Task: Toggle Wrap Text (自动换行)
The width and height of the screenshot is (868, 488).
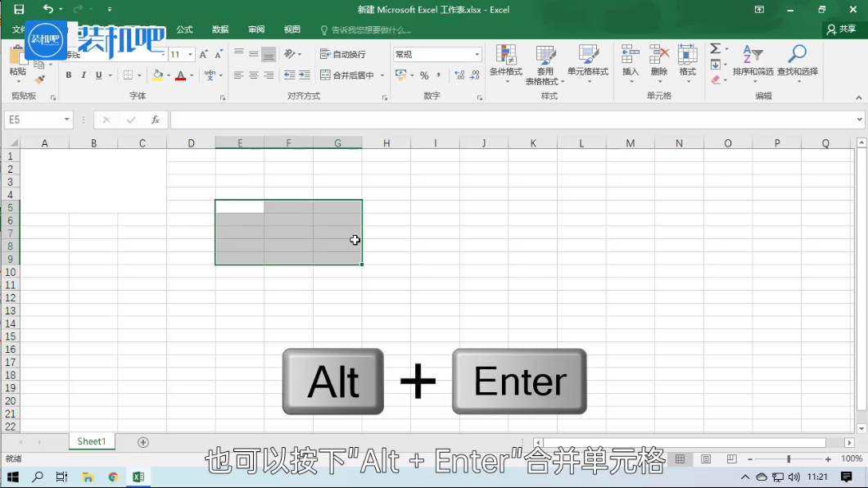Action: tap(343, 54)
